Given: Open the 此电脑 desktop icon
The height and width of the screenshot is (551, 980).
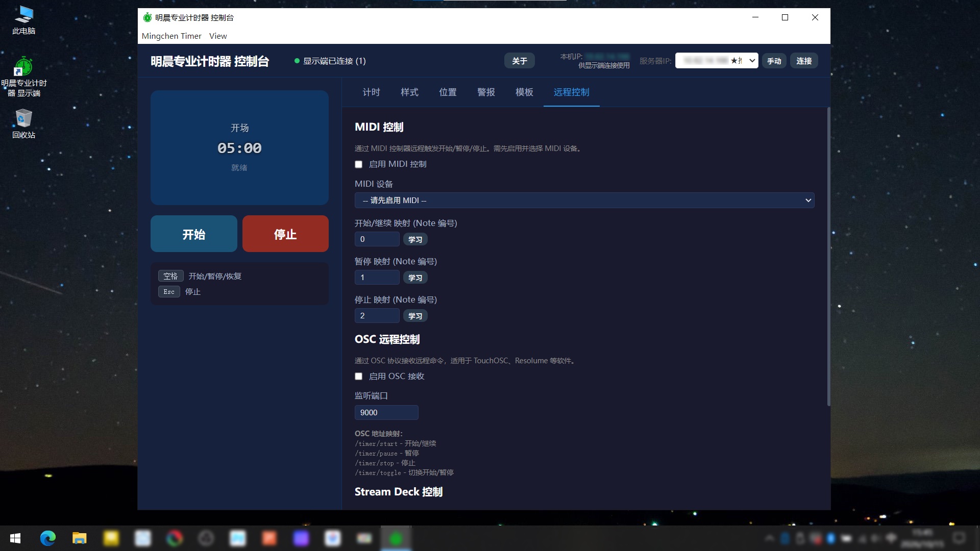Looking at the screenshot, I should pos(23,20).
